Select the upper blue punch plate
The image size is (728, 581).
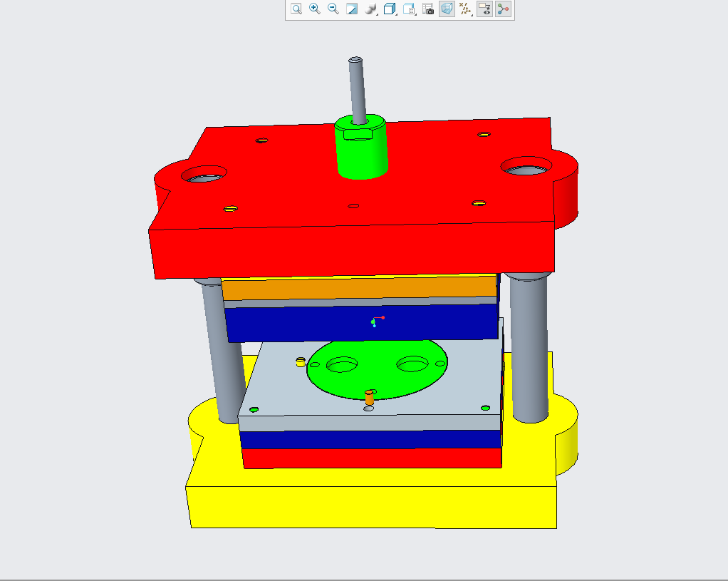[x=362, y=322]
